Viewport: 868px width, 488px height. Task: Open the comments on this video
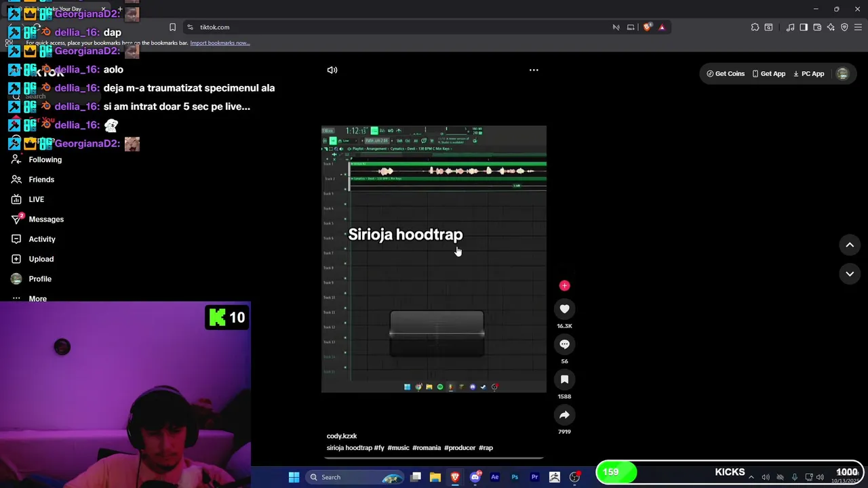(x=564, y=344)
